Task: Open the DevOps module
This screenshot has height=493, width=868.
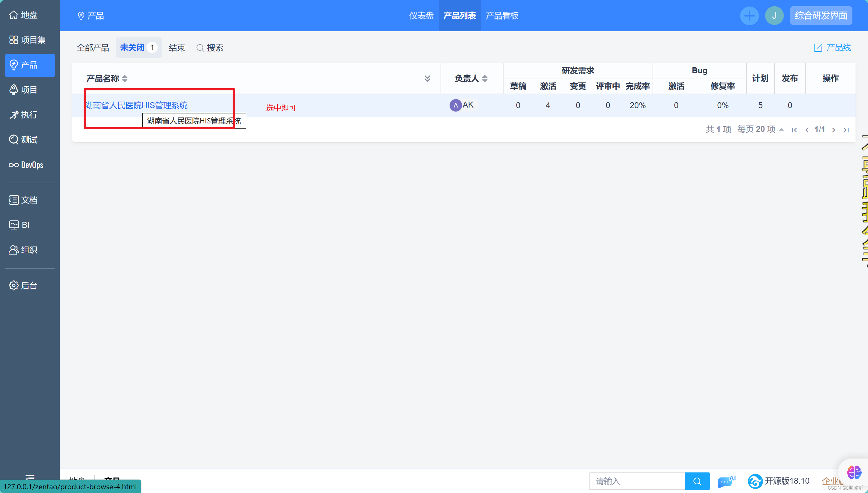Action: [27, 165]
